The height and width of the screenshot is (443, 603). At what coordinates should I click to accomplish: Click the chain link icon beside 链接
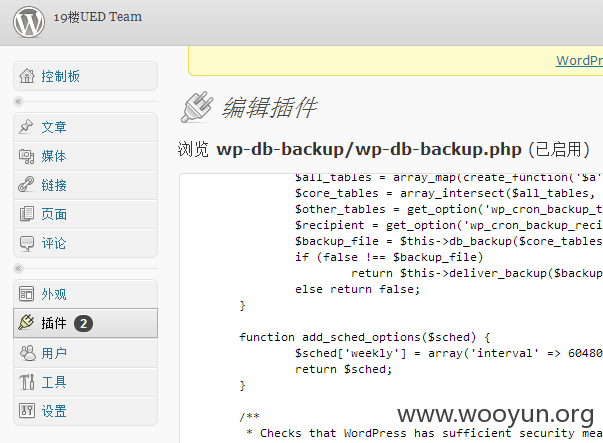(26, 185)
